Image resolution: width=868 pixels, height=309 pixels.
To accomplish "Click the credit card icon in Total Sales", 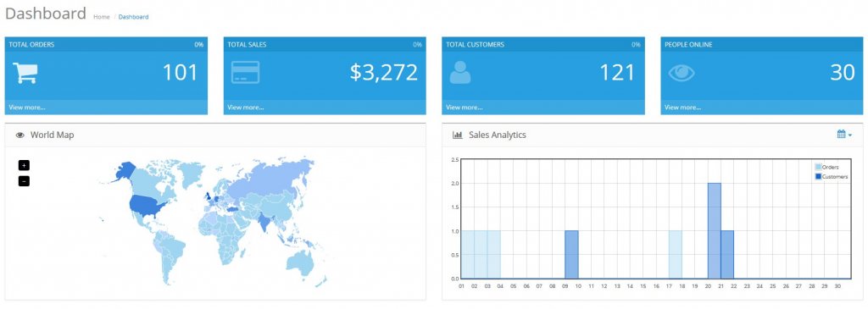I will pyautogui.click(x=245, y=73).
